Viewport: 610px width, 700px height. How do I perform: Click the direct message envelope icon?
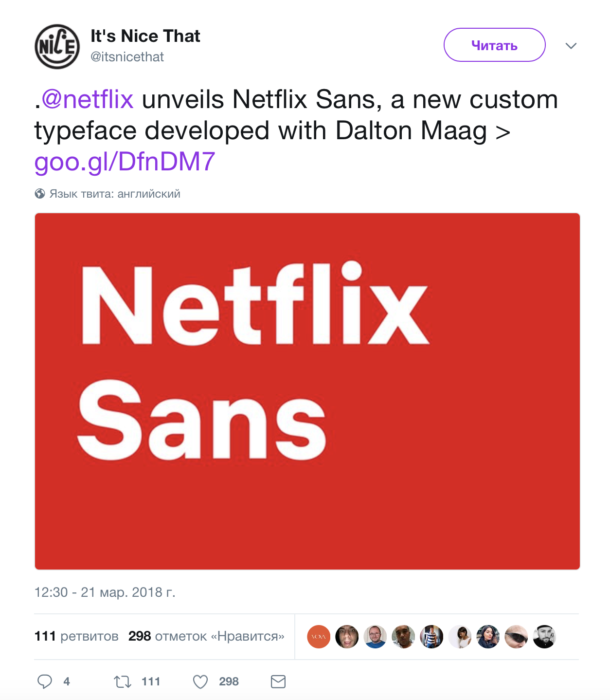click(278, 682)
